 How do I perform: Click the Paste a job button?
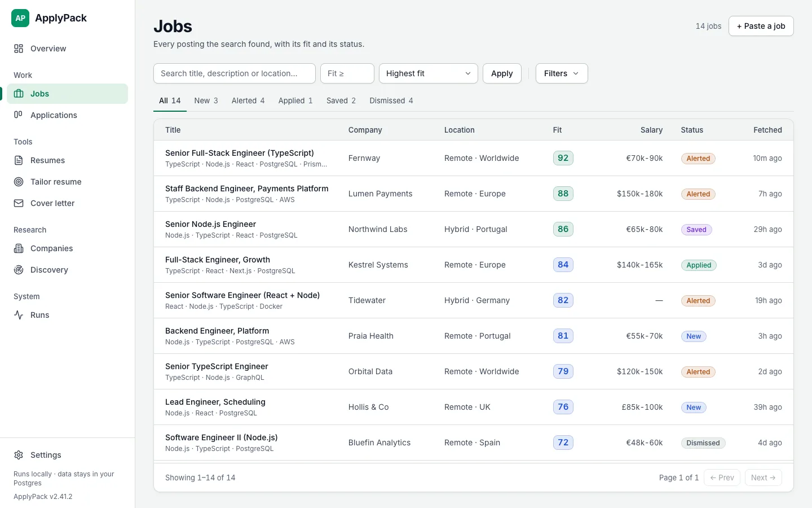[x=761, y=26]
